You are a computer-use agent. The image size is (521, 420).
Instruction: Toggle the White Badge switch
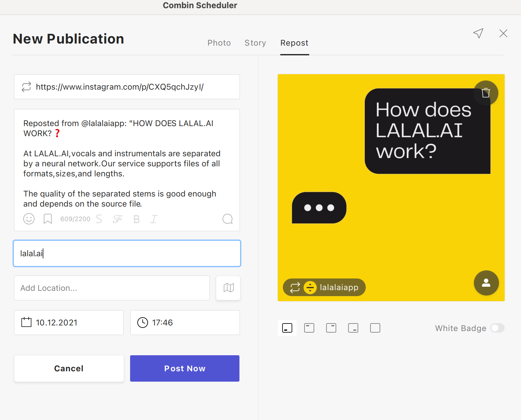[497, 328]
